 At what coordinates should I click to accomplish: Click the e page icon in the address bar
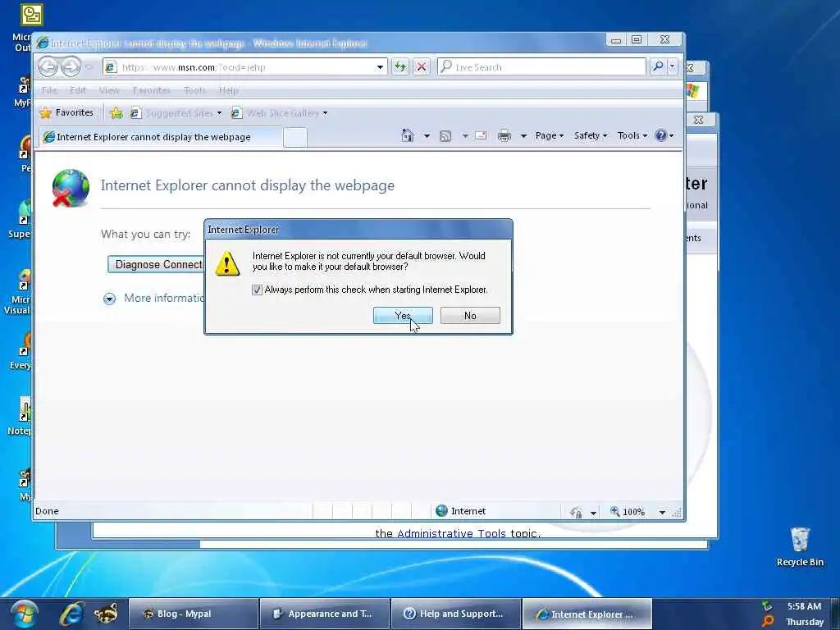[x=111, y=67]
